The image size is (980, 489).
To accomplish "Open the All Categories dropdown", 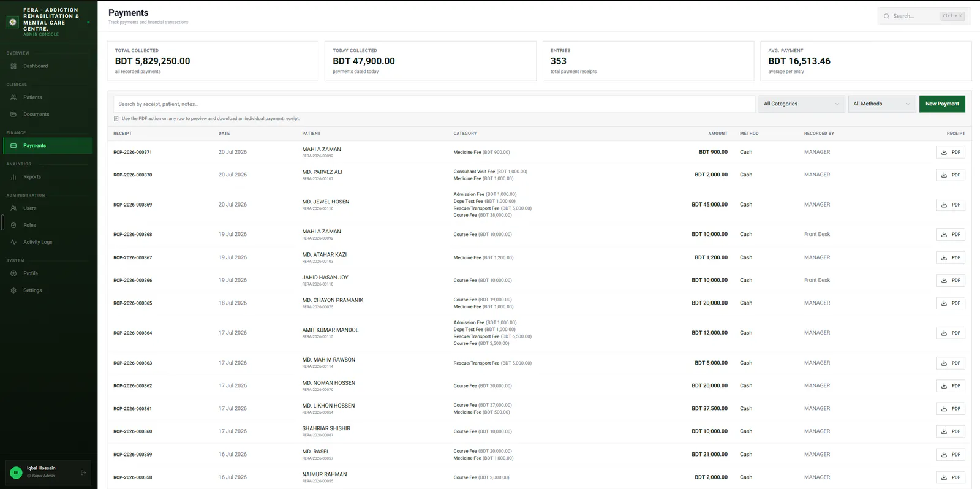I will [x=802, y=104].
